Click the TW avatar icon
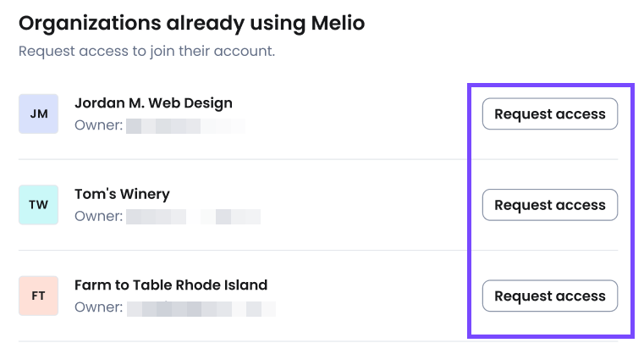644x354 pixels. [x=38, y=205]
